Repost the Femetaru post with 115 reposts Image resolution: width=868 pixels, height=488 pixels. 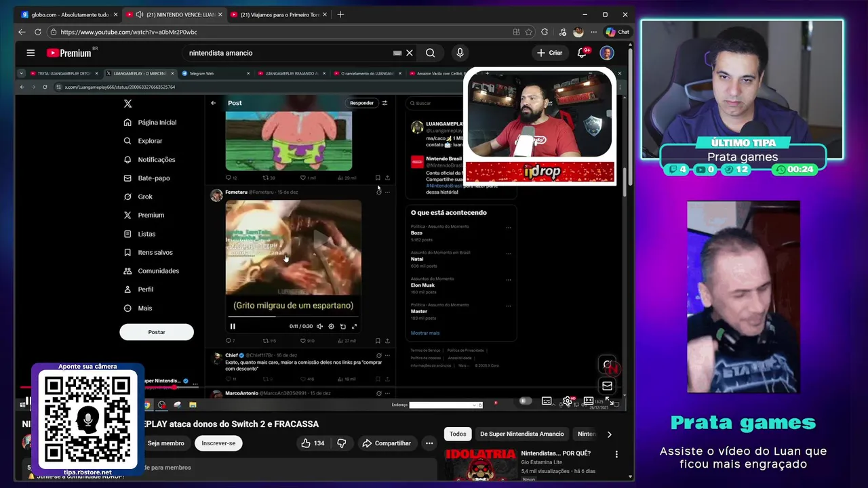coord(269,340)
